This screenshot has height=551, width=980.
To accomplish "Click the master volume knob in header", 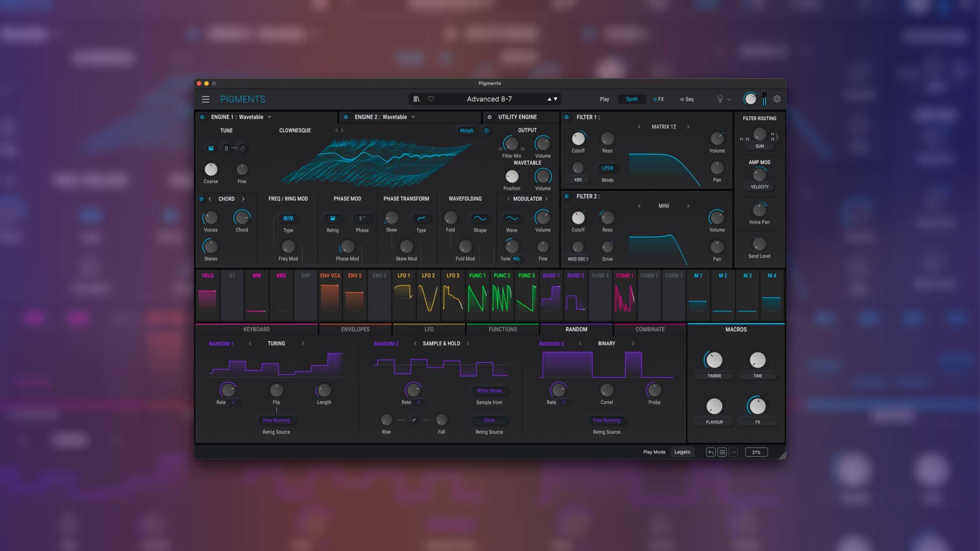I will click(x=750, y=99).
